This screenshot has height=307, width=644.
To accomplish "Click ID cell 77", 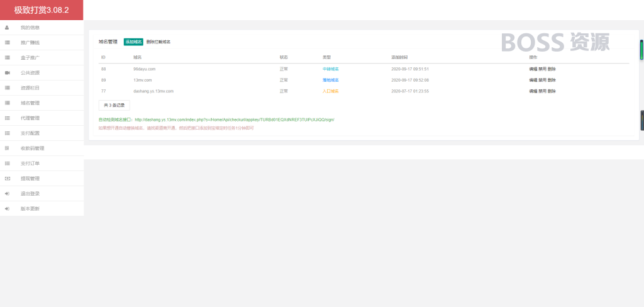I will 104,91.
